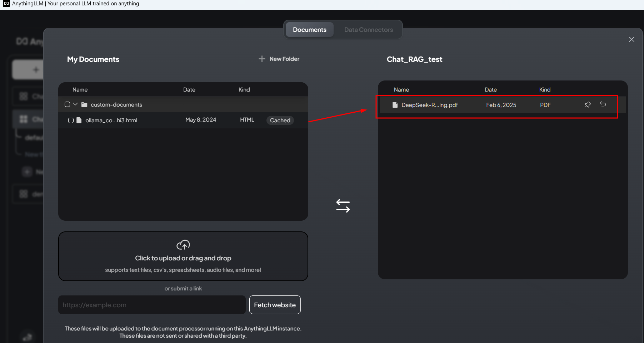Open the Data Connectors tab
The image size is (644, 343).
pyautogui.click(x=368, y=30)
